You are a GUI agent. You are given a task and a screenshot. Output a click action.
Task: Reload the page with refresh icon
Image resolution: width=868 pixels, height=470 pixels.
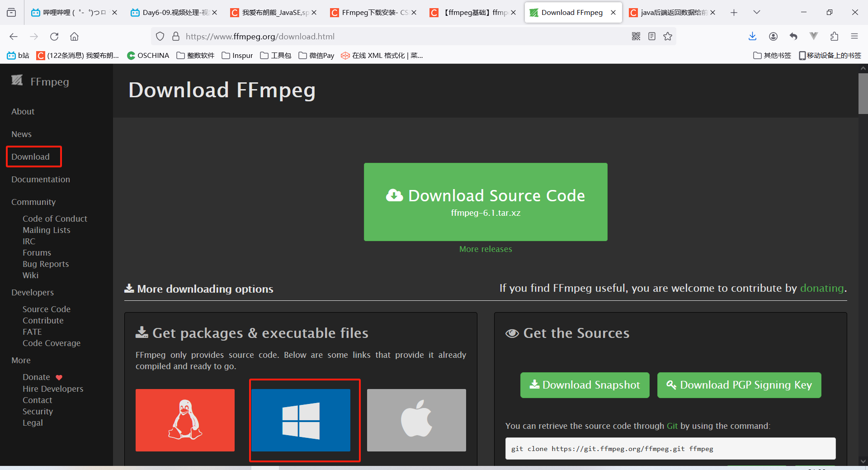pyautogui.click(x=54, y=37)
